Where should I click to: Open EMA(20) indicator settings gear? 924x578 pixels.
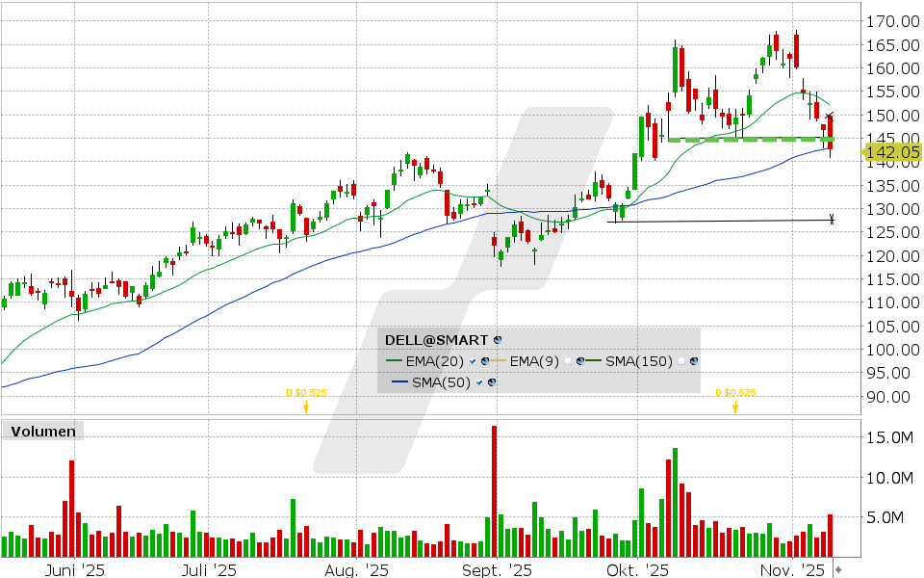tap(484, 361)
